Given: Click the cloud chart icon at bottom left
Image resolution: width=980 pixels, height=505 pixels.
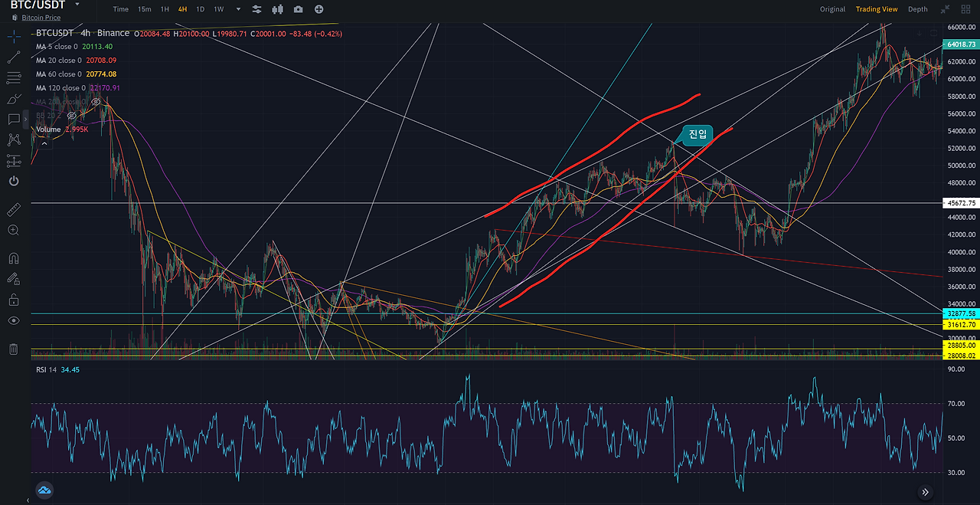Looking at the screenshot, I should (x=44, y=489).
